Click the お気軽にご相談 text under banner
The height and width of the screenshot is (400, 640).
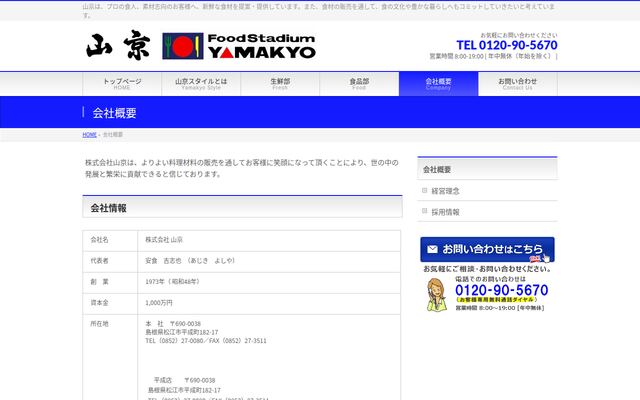pyautogui.click(x=487, y=269)
